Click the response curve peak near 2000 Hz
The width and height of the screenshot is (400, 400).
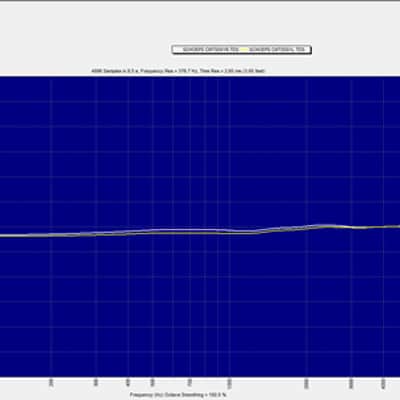pos(322,226)
